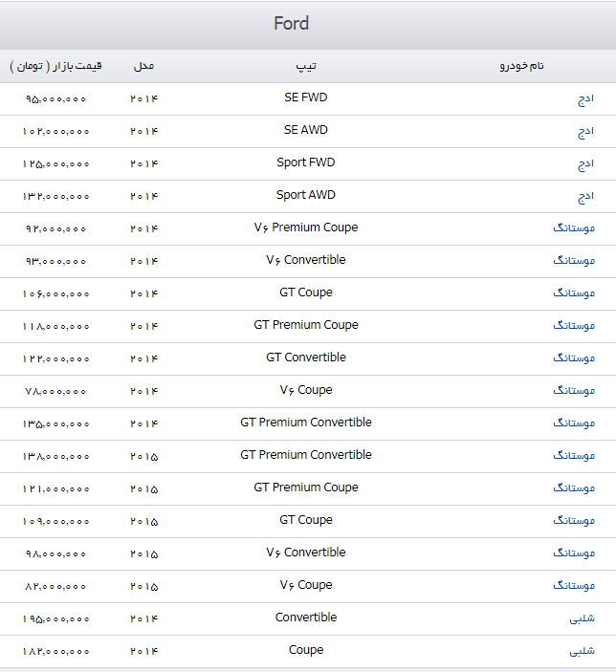Screen dimensions: 616x672
Task: Click the price ۱۲۵,۰۰۰,۰۰۰ for Sport FWD
Action: (x=55, y=164)
